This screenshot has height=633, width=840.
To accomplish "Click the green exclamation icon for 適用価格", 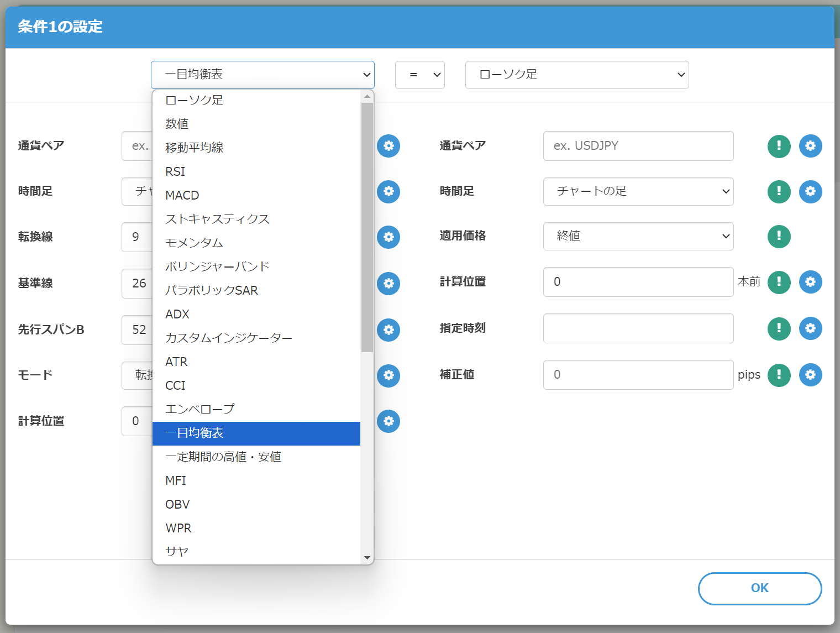I will 779,237.
